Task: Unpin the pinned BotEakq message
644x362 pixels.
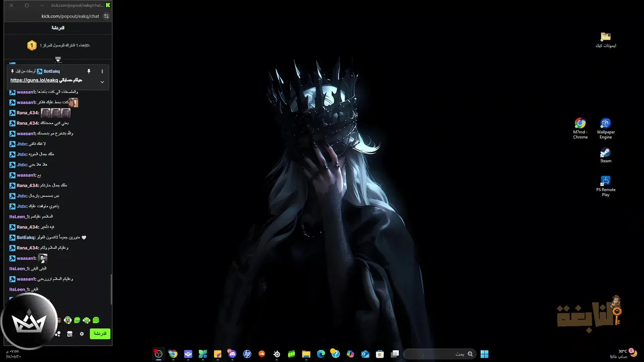Action: coord(89,71)
